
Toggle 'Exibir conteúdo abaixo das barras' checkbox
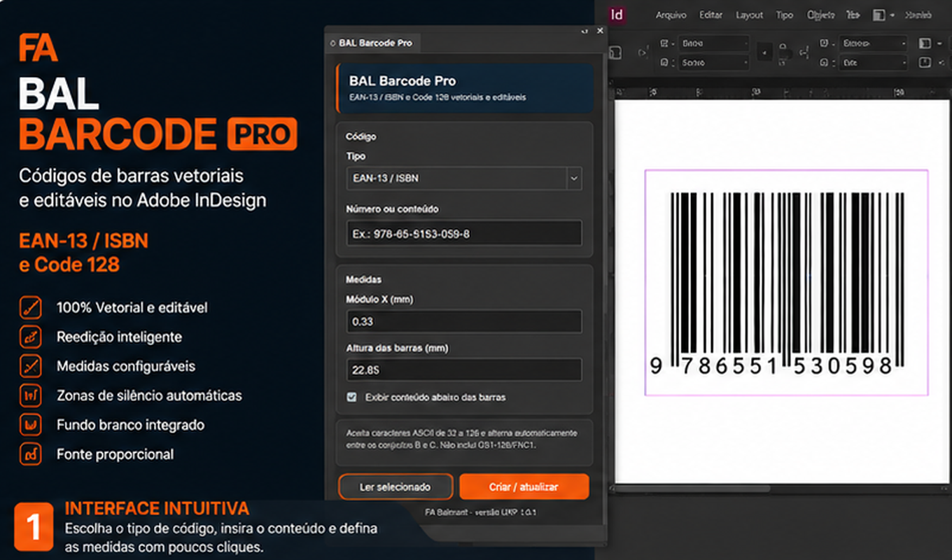tap(352, 397)
